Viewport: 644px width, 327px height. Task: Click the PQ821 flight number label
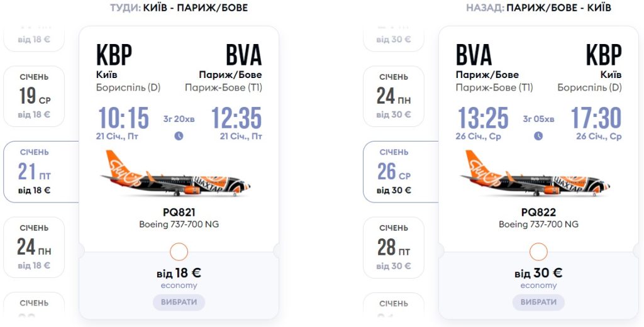[179, 213]
